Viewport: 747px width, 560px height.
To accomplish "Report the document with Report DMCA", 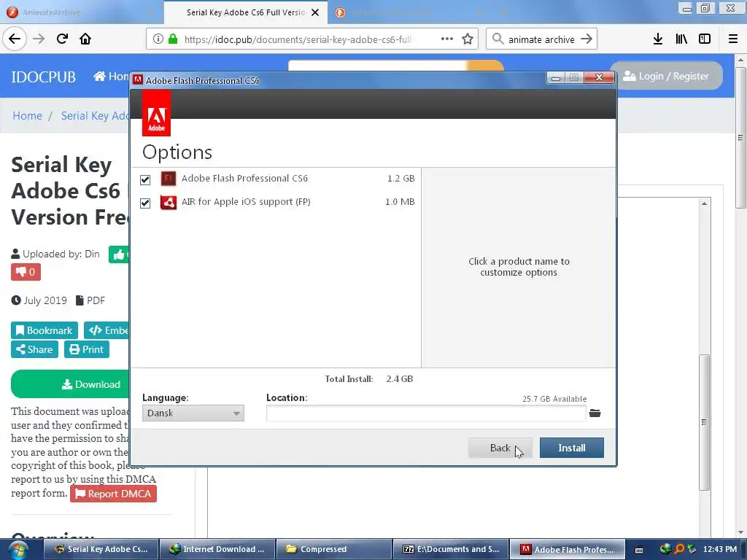I will click(113, 494).
